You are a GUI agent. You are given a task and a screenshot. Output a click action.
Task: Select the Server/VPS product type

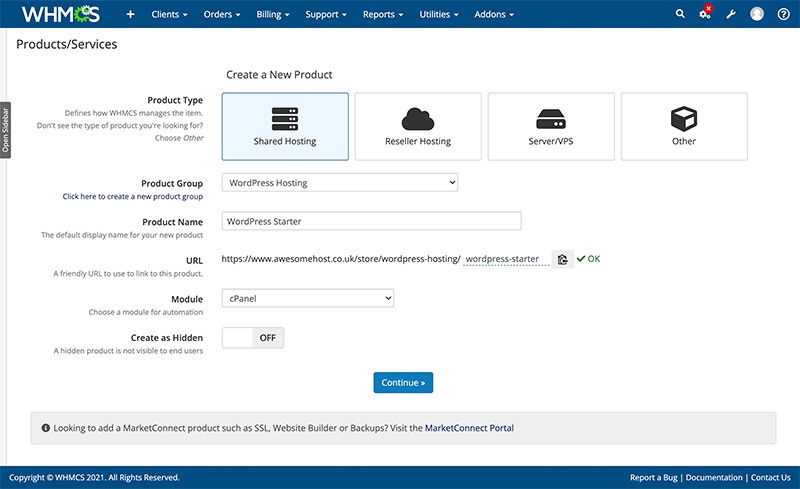point(551,127)
